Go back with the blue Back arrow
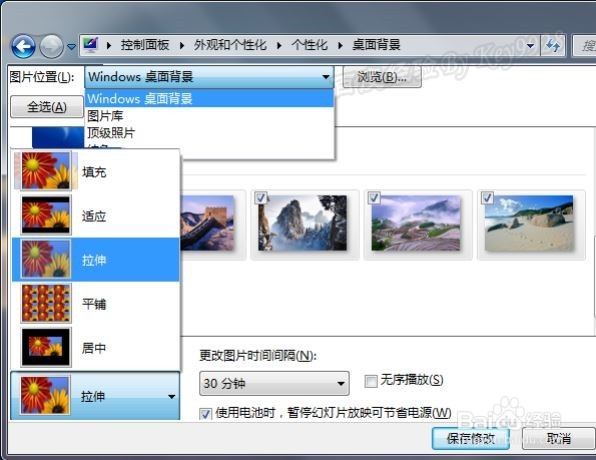596x460 pixels. [x=23, y=46]
